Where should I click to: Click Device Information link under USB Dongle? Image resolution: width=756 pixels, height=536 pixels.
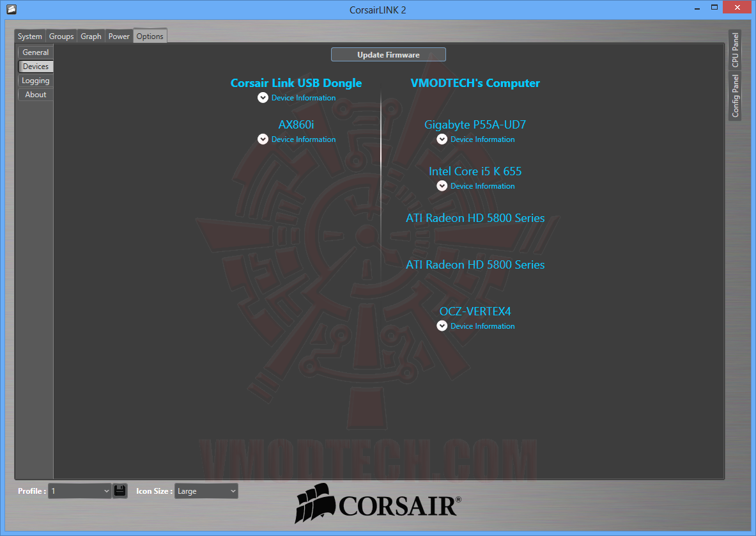pos(304,98)
